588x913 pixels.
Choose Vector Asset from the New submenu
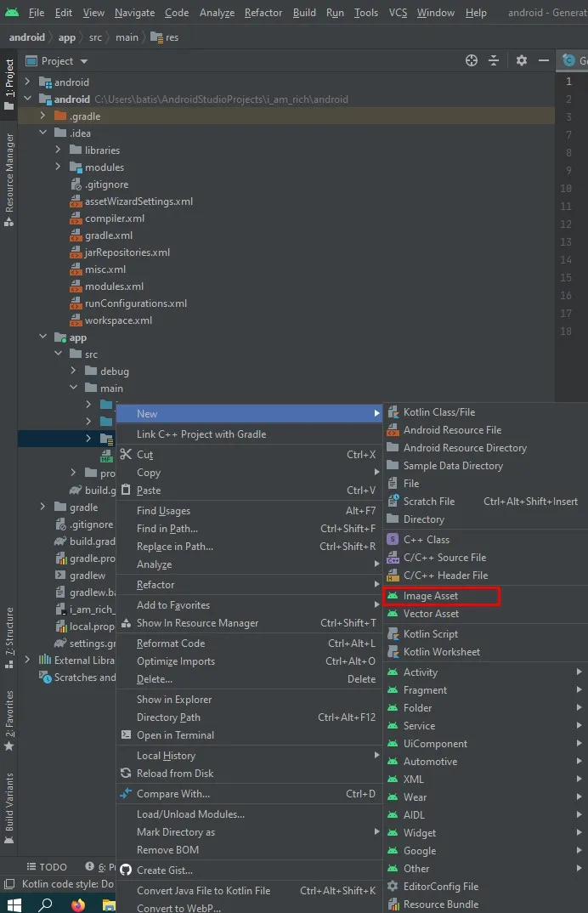(485, 614)
